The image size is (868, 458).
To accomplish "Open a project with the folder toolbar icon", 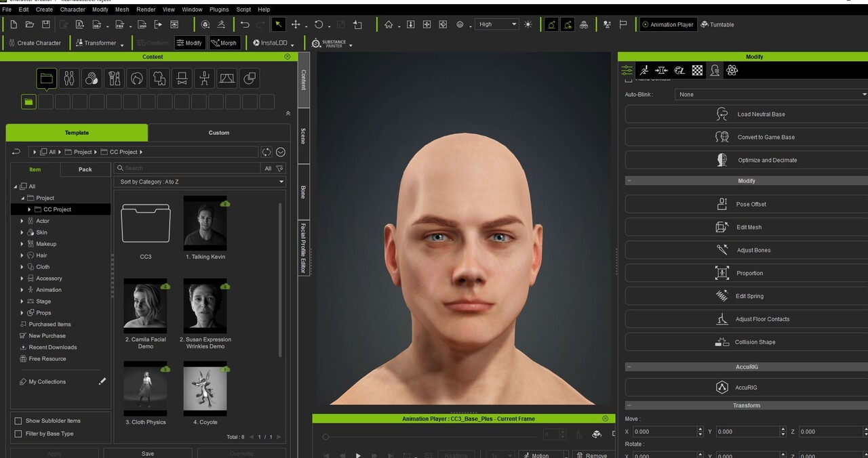I will 30,24.
